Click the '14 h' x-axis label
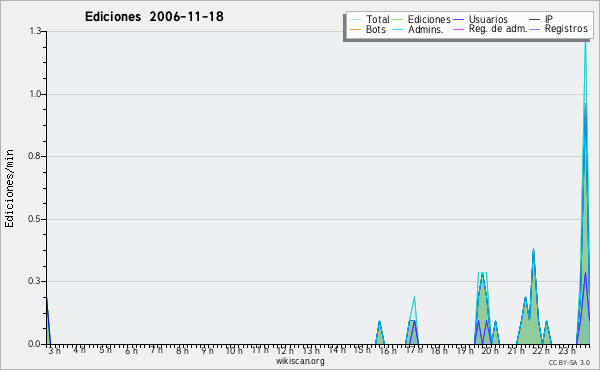 337,350
